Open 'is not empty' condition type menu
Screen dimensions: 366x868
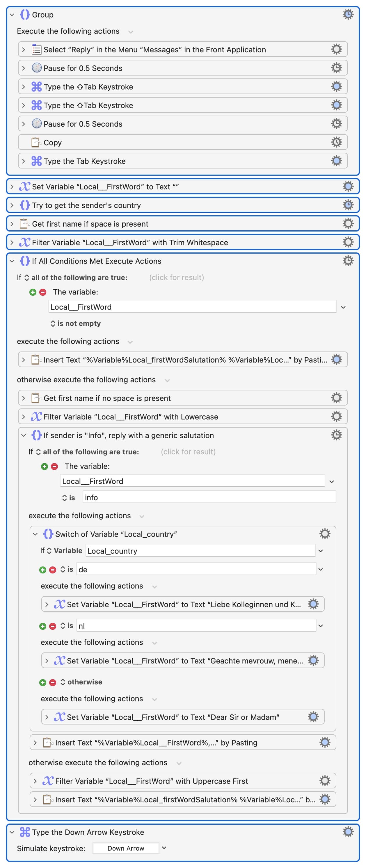[76, 324]
